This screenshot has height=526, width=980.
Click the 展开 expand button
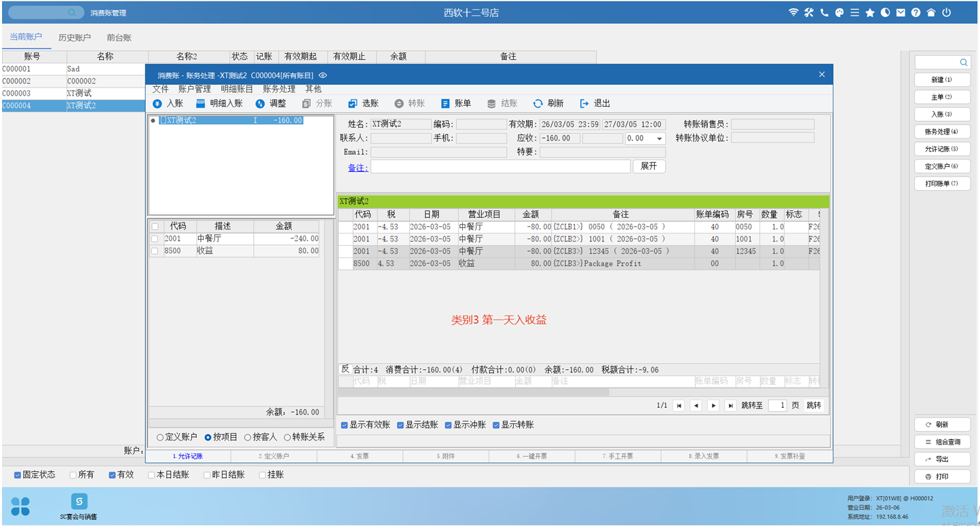tap(649, 166)
